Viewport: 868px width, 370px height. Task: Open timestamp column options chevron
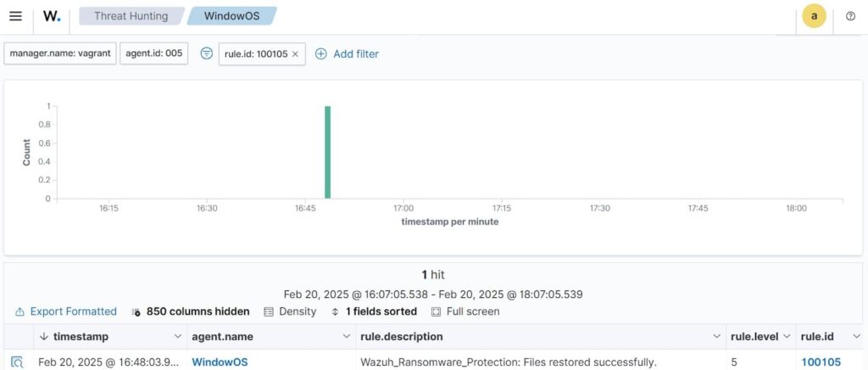click(178, 336)
